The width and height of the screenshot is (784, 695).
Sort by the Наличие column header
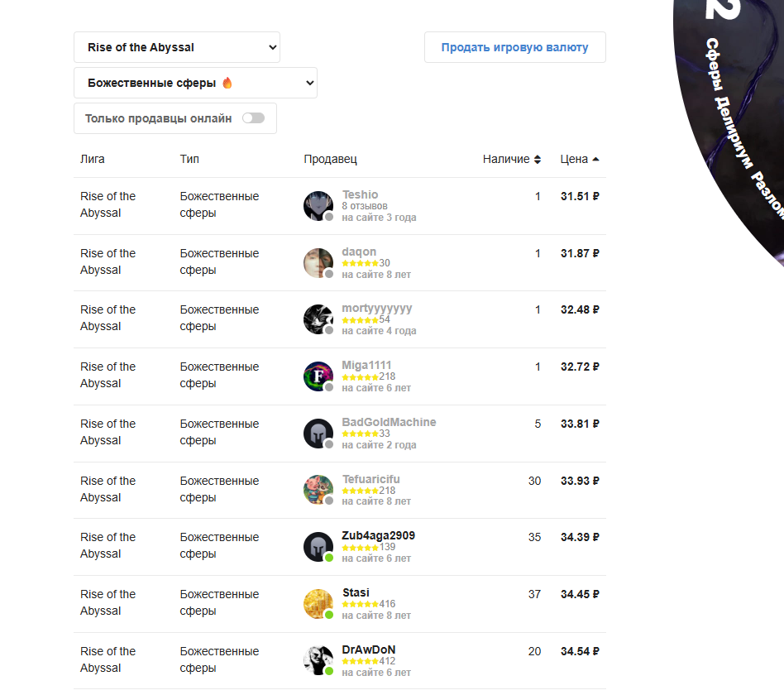point(511,159)
